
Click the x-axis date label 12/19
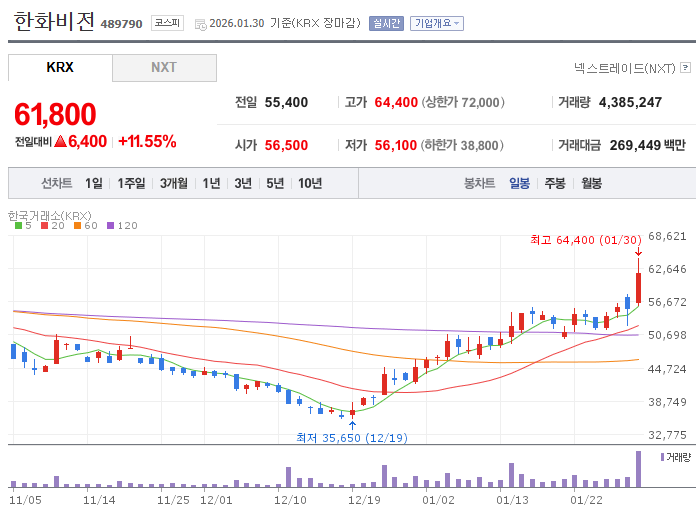click(x=364, y=500)
